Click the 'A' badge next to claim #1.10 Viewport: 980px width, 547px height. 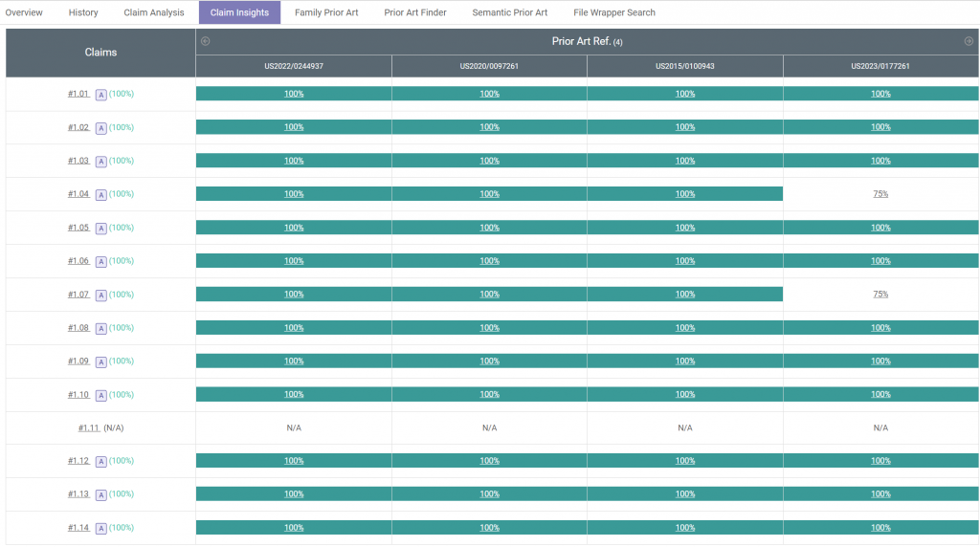(100, 395)
